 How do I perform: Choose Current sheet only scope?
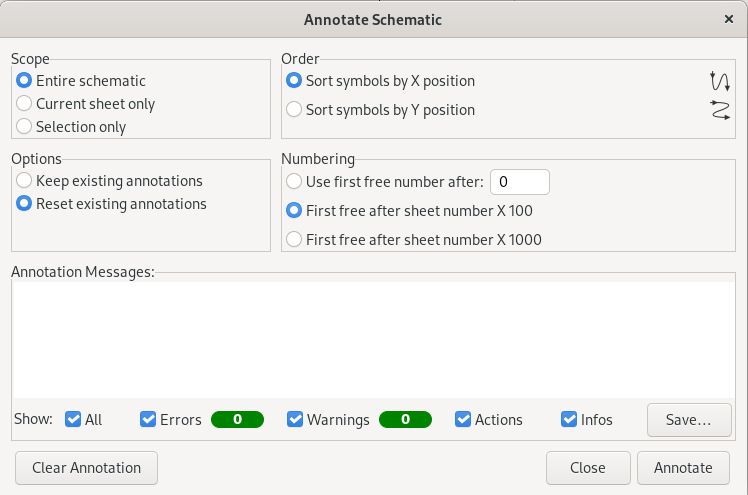point(25,104)
